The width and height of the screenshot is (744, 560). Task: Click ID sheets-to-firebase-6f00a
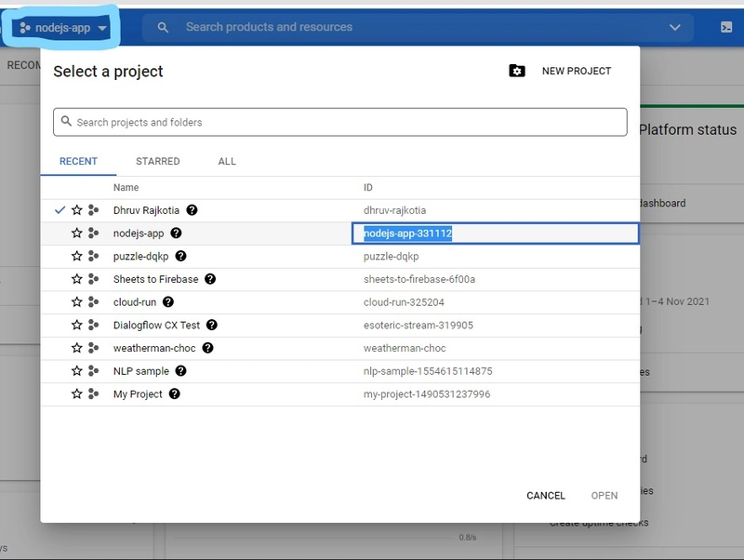(419, 279)
